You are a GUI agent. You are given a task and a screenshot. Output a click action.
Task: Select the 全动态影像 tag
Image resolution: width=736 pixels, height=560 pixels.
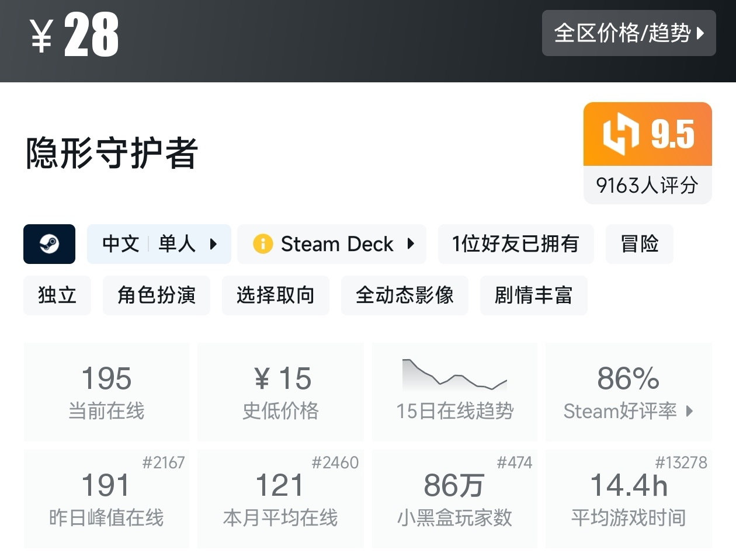(x=405, y=295)
